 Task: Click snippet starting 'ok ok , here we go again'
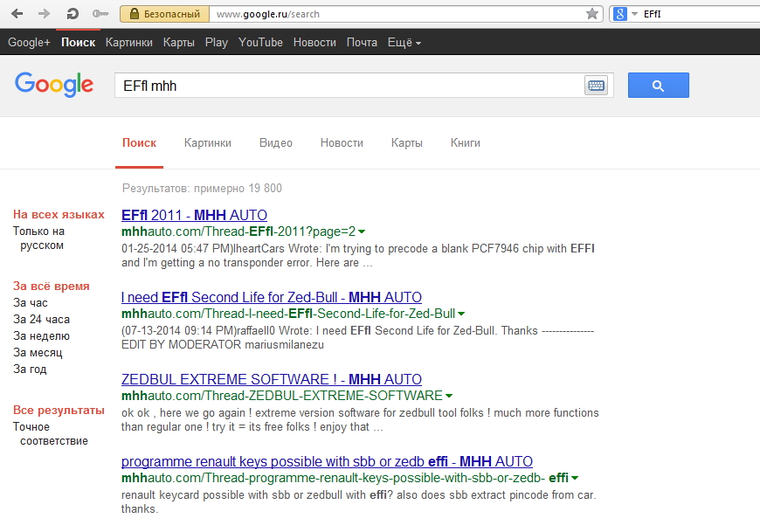coord(360,420)
